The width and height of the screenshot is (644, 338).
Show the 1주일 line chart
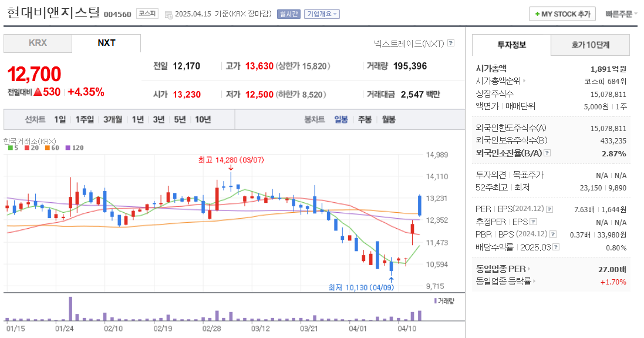(85, 120)
